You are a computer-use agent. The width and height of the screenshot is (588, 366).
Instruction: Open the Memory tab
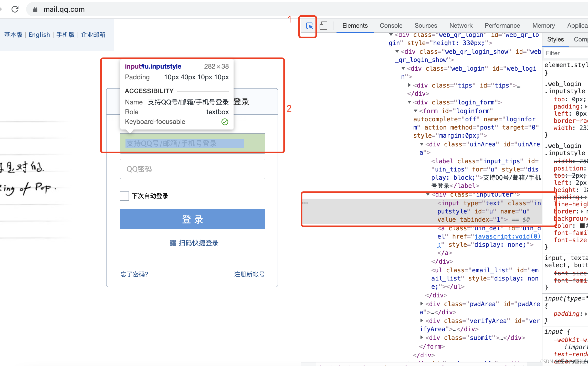543,26
